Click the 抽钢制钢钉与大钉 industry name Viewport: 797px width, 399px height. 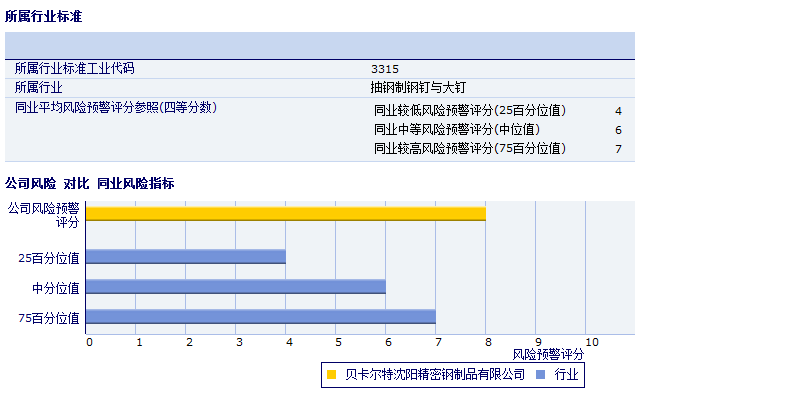pyautogui.click(x=418, y=87)
